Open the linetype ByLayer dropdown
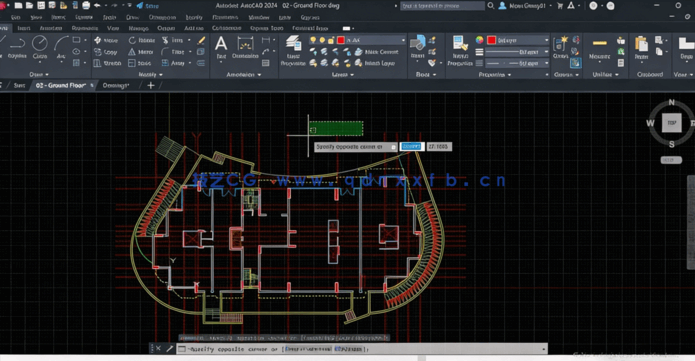The width and height of the screenshot is (695, 361). [x=546, y=63]
